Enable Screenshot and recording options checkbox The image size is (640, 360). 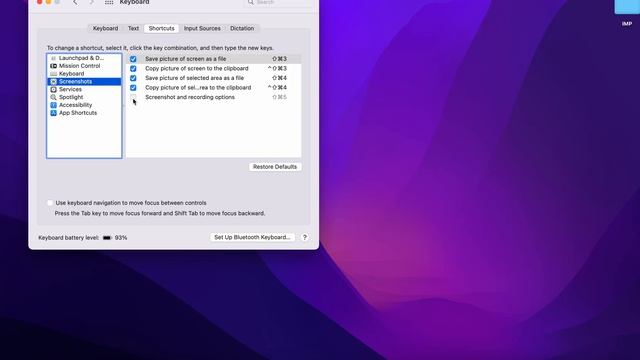coord(133,97)
